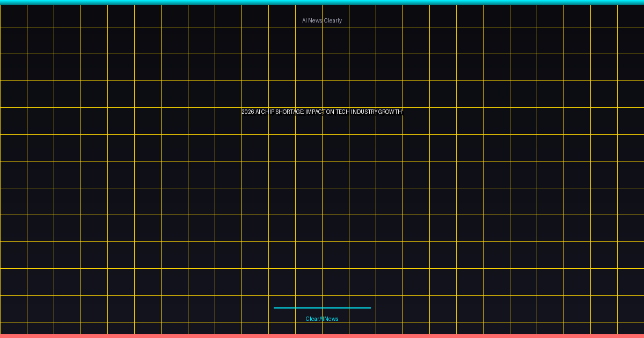This screenshot has width=644, height=338.
Task: Select the cyan divider line above ClearAINews
Action: click(322, 308)
